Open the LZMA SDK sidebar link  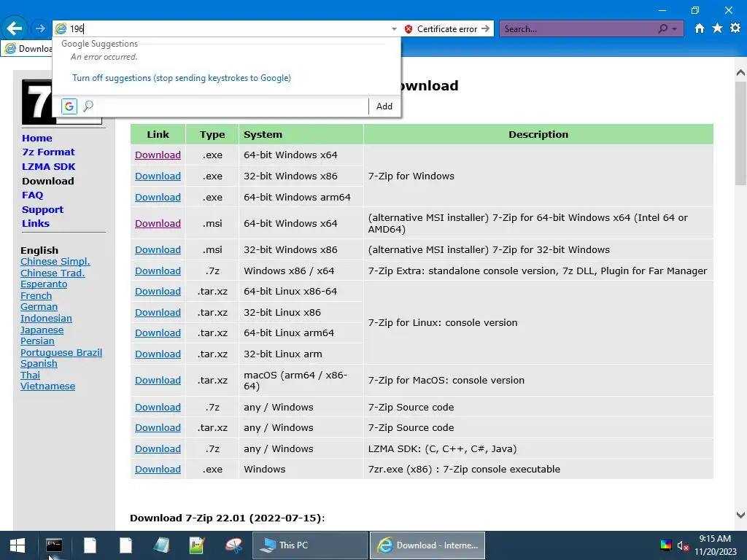click(x=48, y=167)
